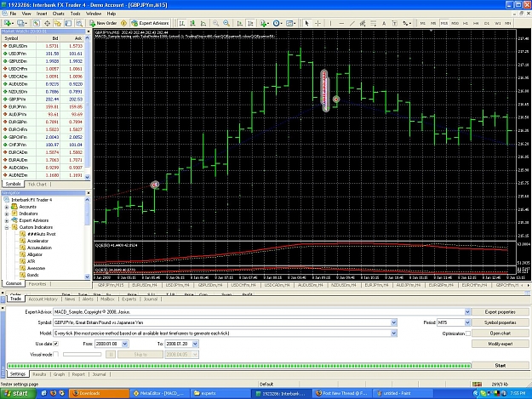This screenshot has width=532, height=399.
Task: Click the Zoom Out magnifier icon
Action: coord(226,23)
